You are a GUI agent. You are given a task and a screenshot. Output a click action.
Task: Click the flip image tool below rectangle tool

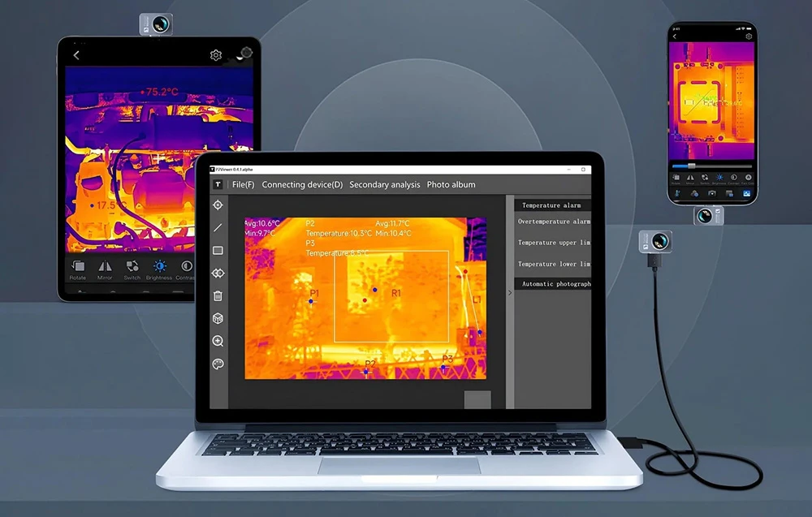[x=218, y=274]
